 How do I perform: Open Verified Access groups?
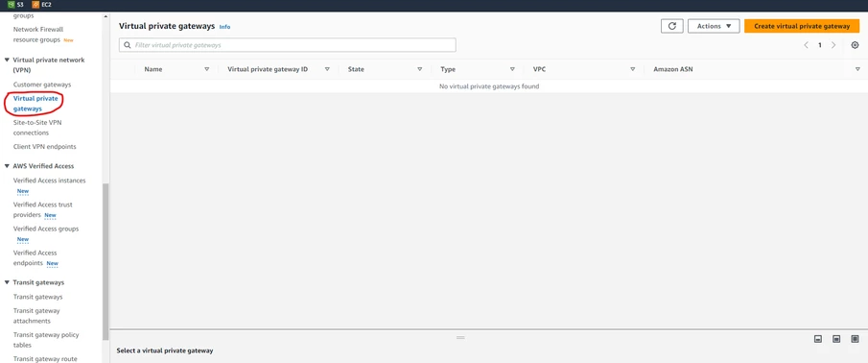click(46, 229)
